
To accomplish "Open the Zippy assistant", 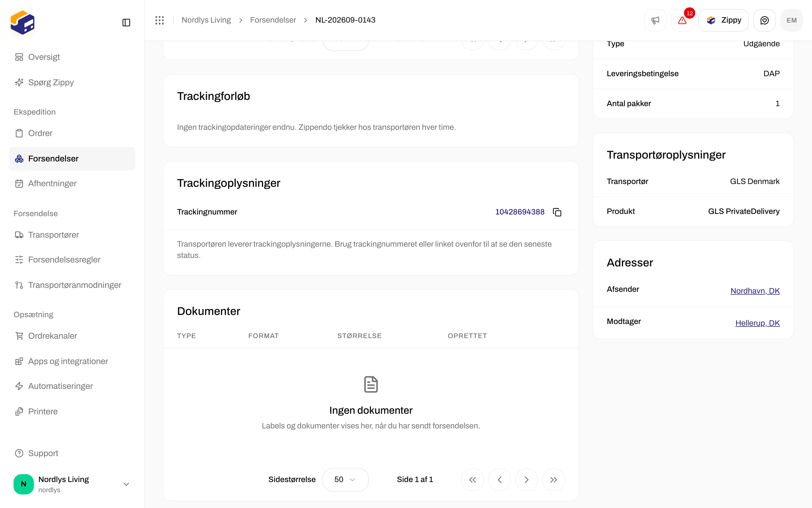I will coord(723,20).
